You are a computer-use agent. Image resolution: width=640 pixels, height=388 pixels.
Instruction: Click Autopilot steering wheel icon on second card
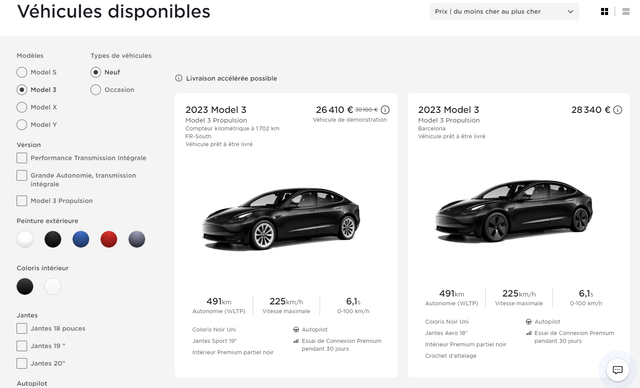(529, 321)
